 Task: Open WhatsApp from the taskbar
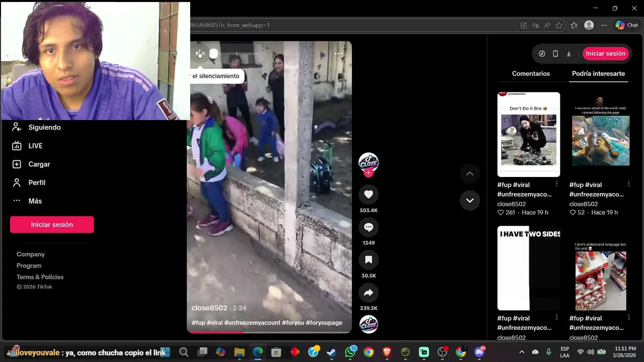point(350,352)
